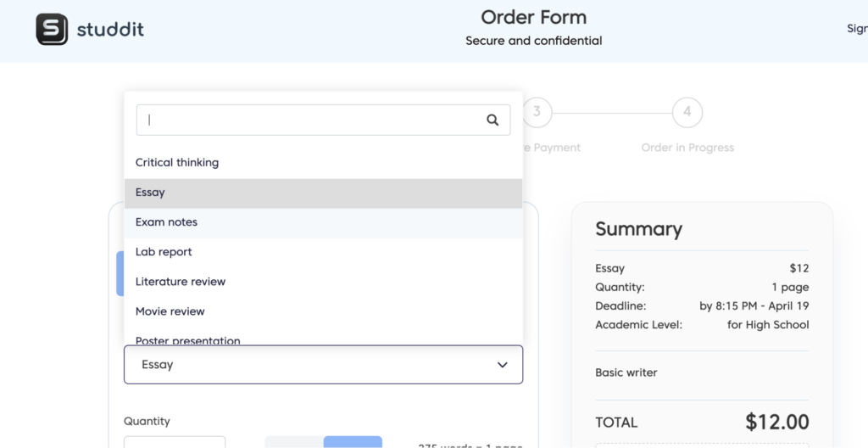Click the deadline value April 19

[754, 306]
